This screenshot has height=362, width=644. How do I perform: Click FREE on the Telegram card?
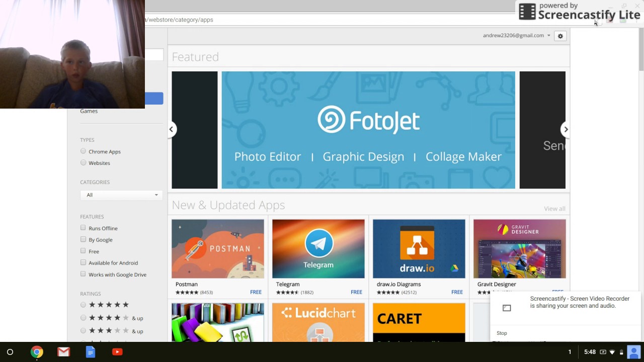click(x=356, y=292)
